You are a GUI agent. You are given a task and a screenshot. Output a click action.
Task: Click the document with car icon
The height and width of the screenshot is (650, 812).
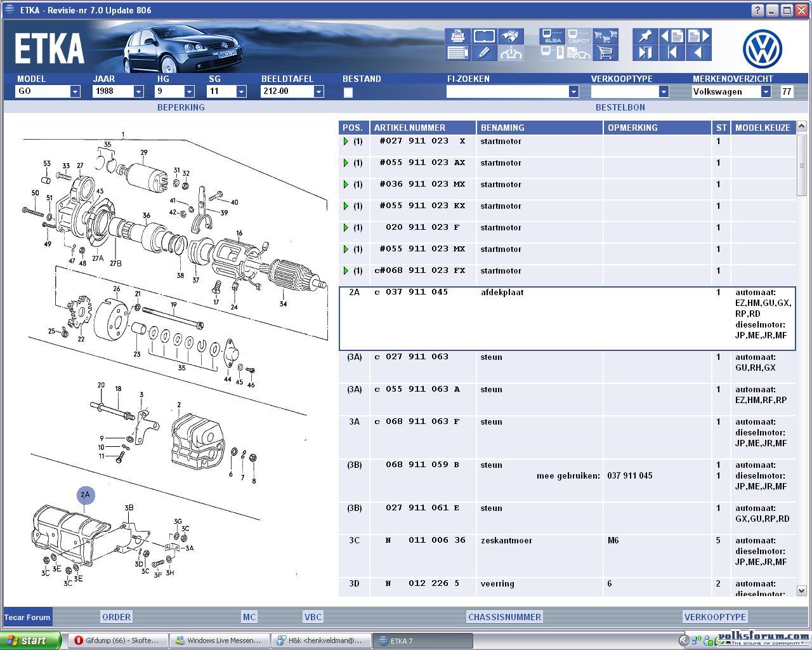579,53
